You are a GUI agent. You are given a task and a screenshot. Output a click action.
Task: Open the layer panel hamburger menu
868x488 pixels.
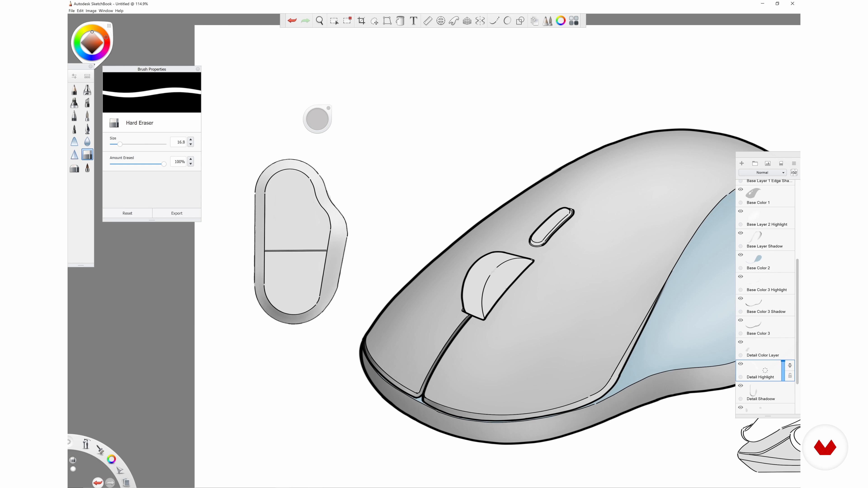(x=794, y=163)
